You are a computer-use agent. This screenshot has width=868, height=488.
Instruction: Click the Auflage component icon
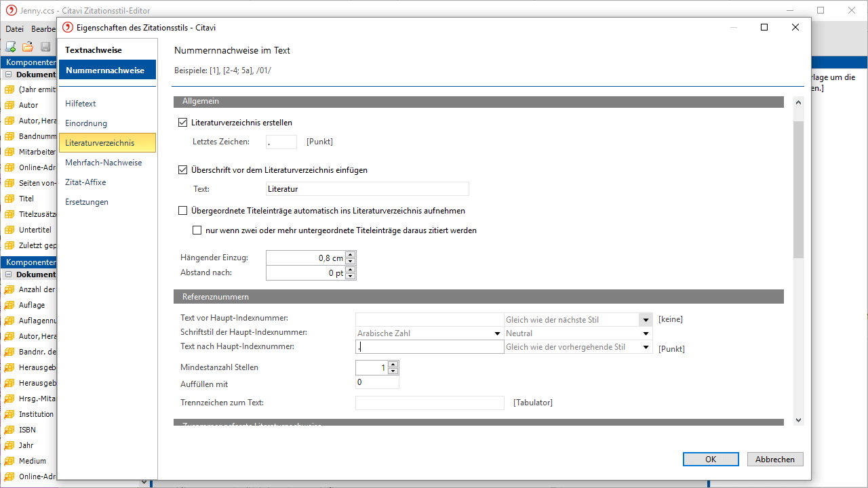[x=9, y=305]
